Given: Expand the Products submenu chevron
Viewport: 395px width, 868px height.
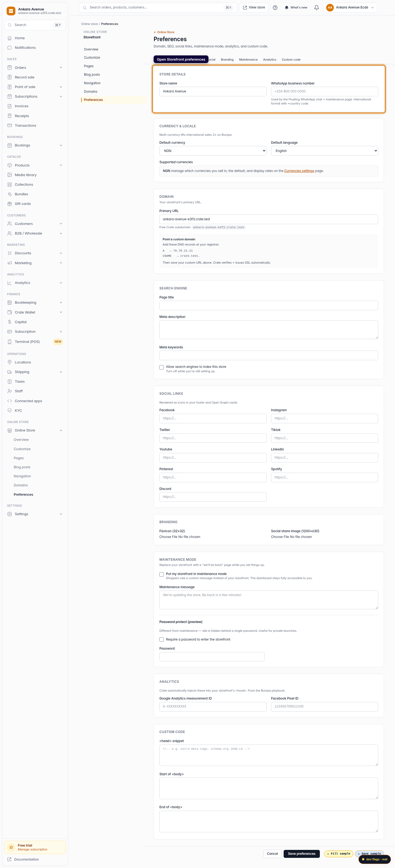Looking at the screenshot, I should pyautogui.click(x=61, y=165).
